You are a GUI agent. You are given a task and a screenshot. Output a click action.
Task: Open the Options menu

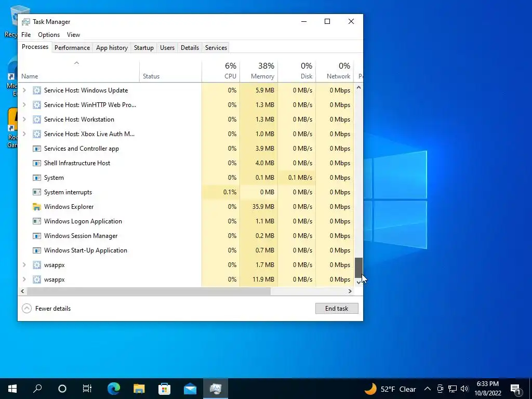click(x=49, y=35)
